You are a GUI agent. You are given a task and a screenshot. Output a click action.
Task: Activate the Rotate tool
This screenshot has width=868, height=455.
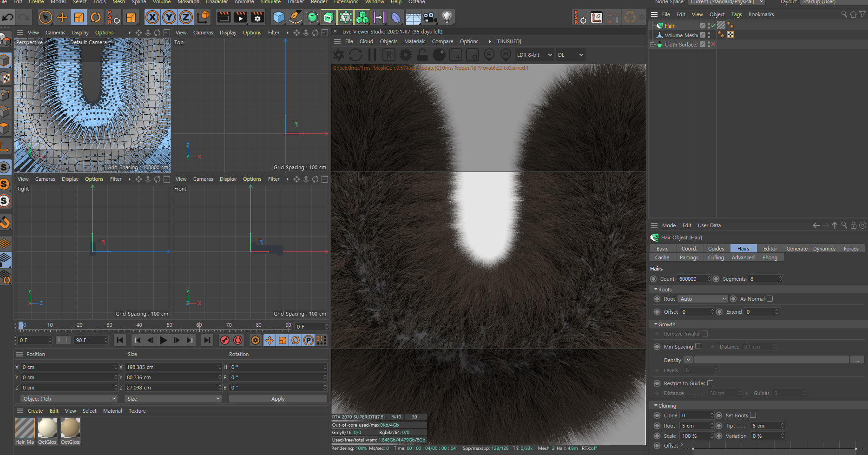pos(96,18)
